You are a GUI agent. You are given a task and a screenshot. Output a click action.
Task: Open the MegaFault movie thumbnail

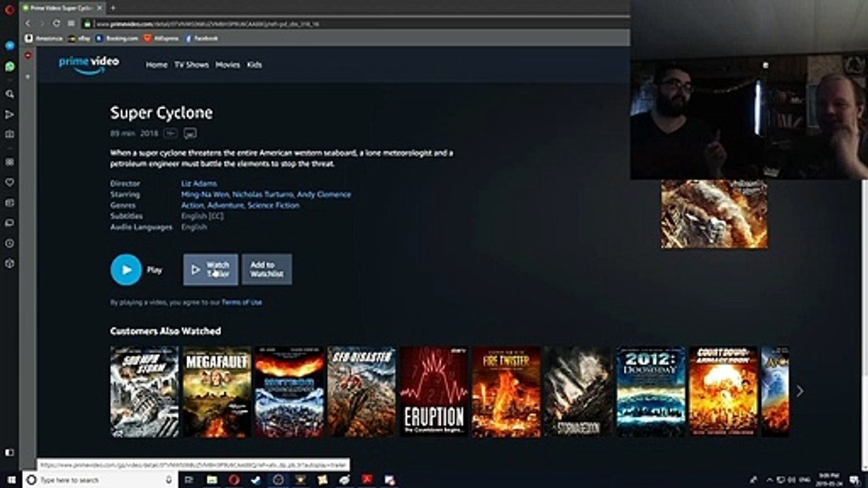(x=217, y=392)
